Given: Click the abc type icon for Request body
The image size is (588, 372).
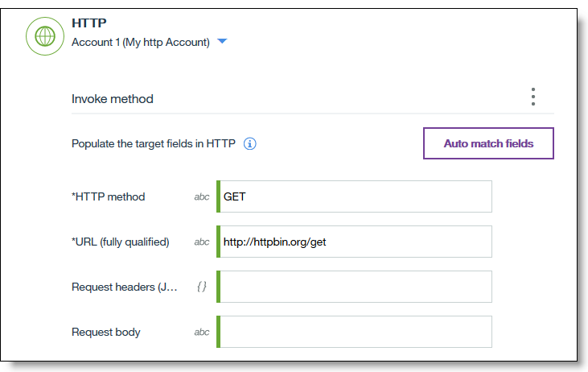Looking at the screenshot, I should point(202,332).
